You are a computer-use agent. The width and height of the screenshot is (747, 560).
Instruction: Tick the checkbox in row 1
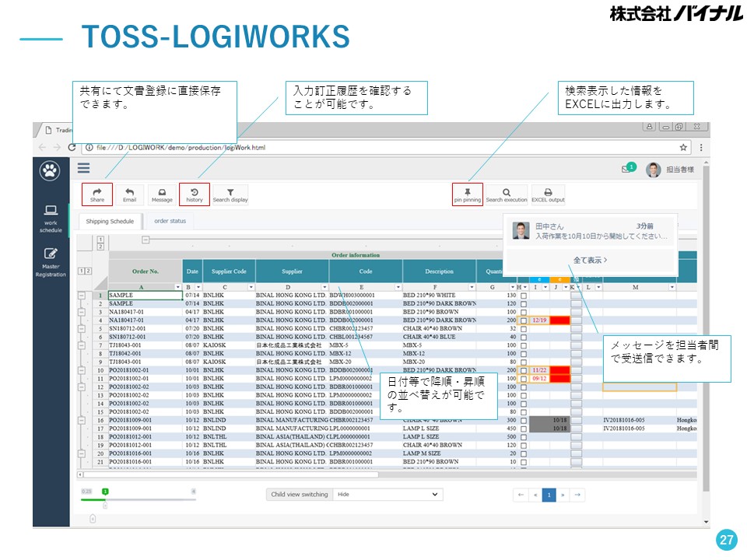(524, 296)
